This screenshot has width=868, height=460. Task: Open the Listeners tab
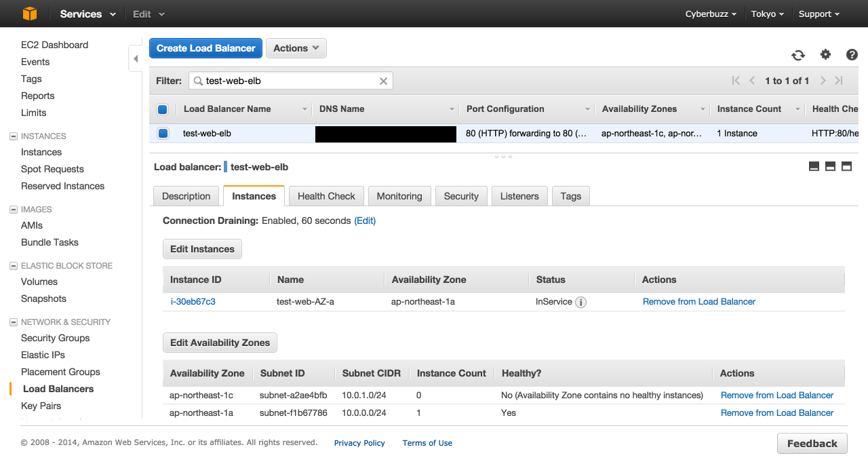(519, 196)
